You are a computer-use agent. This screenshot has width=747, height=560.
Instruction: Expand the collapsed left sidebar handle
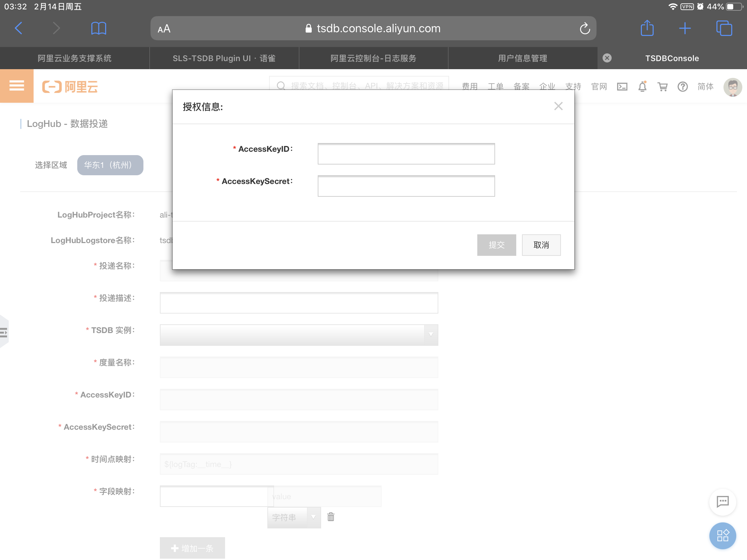(x=4, y=332)
